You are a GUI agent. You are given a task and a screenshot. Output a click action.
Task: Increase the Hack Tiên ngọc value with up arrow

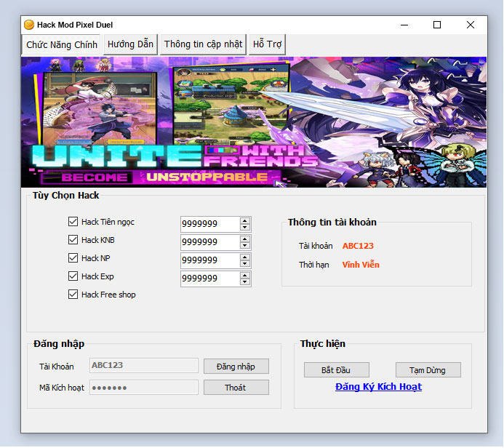pos(245,221)
